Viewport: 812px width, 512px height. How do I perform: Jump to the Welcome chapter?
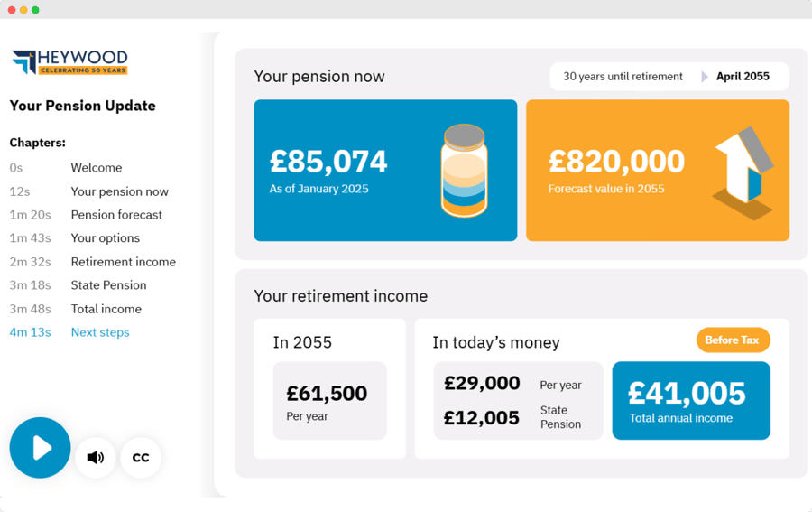(97, 168)
